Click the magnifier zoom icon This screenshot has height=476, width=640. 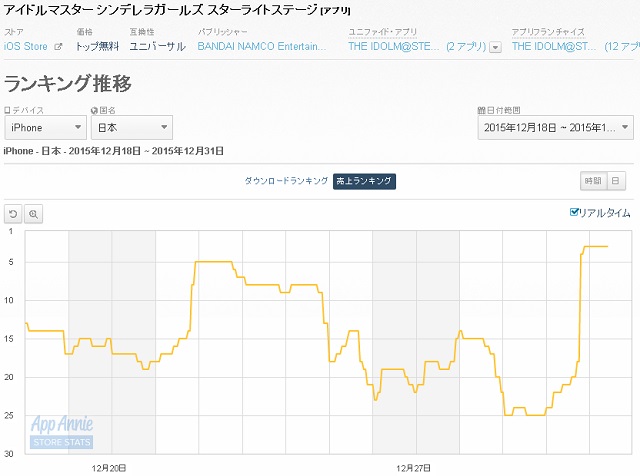click(33, 214)
